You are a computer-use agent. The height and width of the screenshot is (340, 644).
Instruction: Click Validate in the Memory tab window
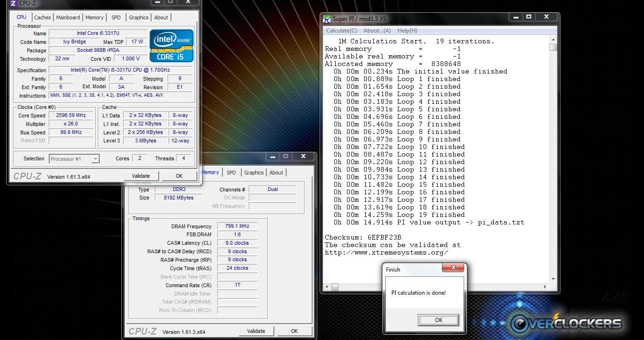pos(256,331)
